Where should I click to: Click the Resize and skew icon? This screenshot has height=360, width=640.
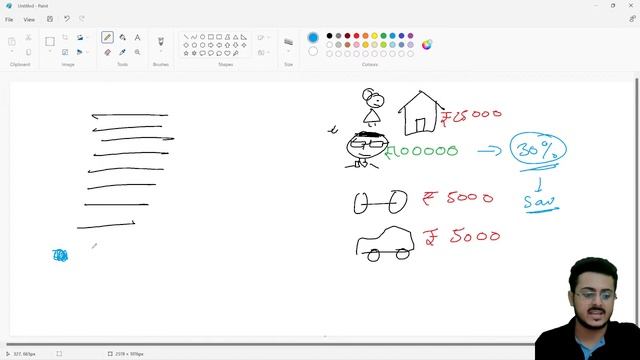[x=65, y=52]
